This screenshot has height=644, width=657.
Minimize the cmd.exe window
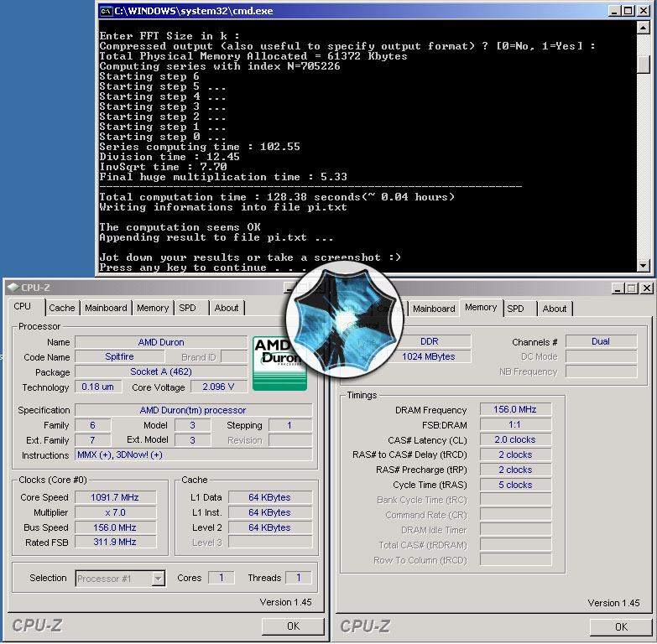coord(614,11)
